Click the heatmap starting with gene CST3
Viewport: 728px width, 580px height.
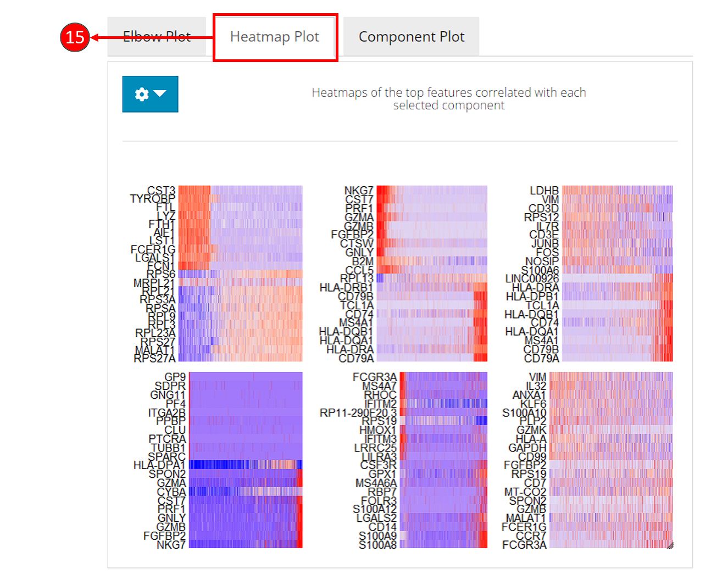[x=240, y=274]
